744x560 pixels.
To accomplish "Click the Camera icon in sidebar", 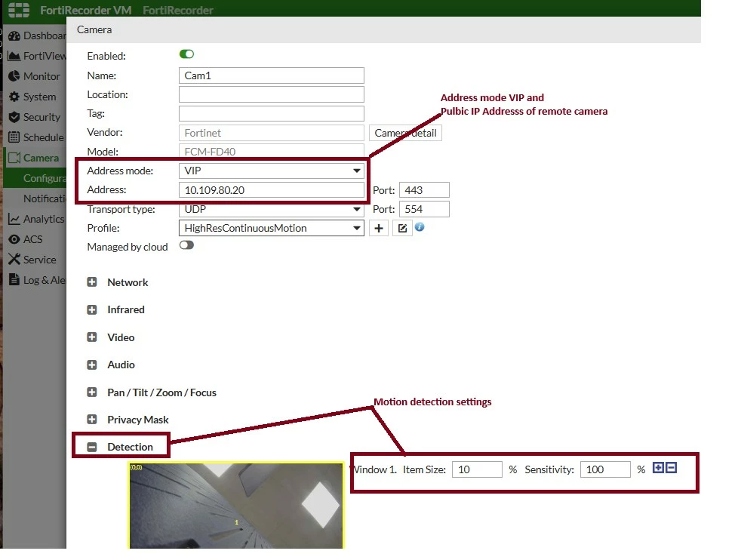I will (x=14, y=158).
